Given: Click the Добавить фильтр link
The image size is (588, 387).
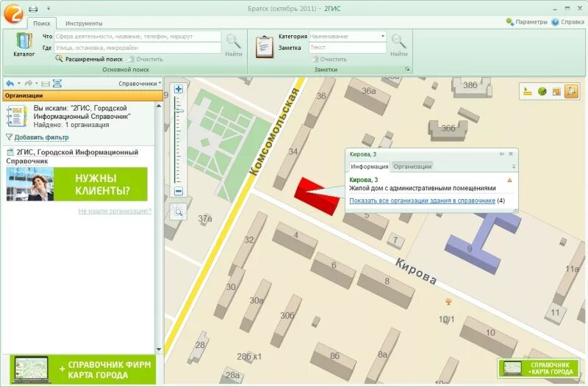Looking at the screenshot, I should [41, 137].
